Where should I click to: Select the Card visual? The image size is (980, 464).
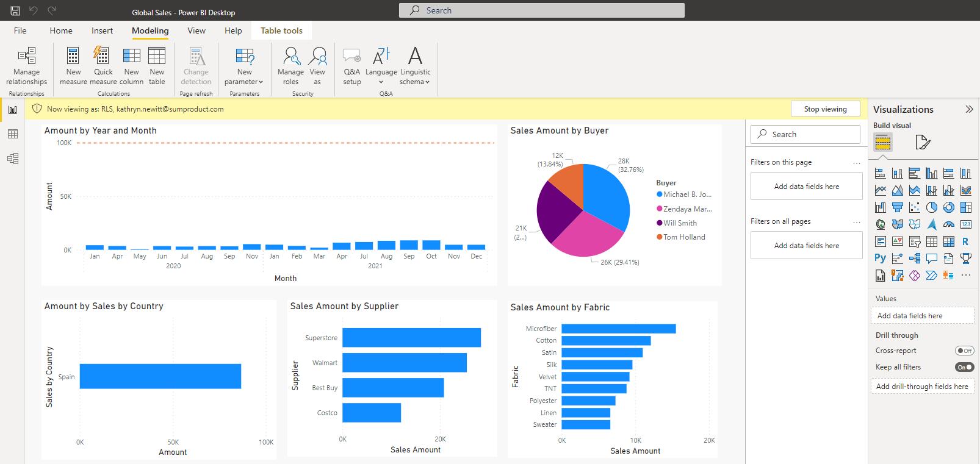[x=965, y=224]
